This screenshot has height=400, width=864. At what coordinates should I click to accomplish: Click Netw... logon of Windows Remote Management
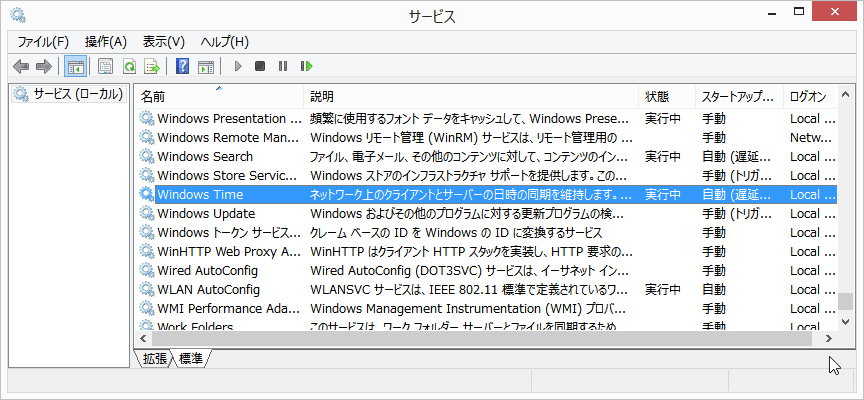(x=811, y=137)
